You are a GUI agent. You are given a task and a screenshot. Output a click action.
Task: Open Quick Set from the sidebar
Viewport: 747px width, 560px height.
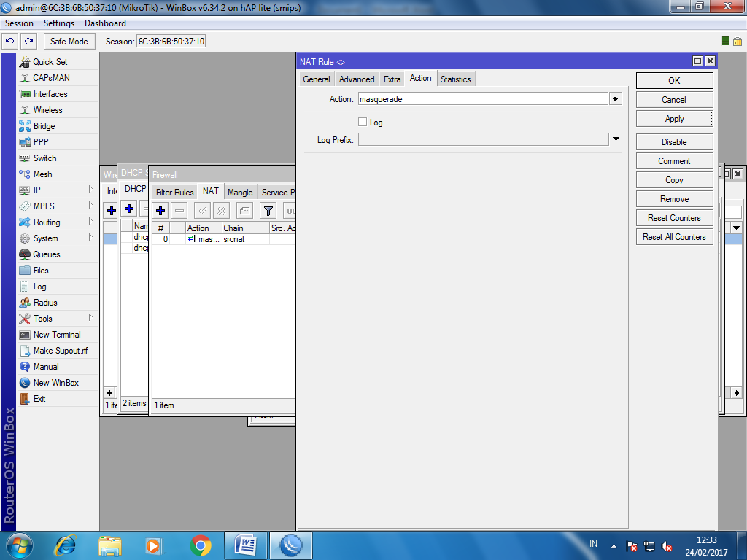58,62
